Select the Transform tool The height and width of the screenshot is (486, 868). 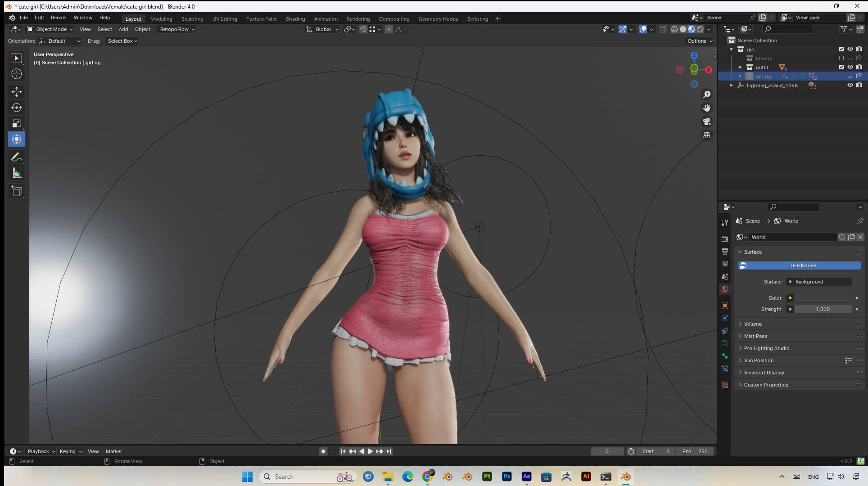click(x=17, y=139)
